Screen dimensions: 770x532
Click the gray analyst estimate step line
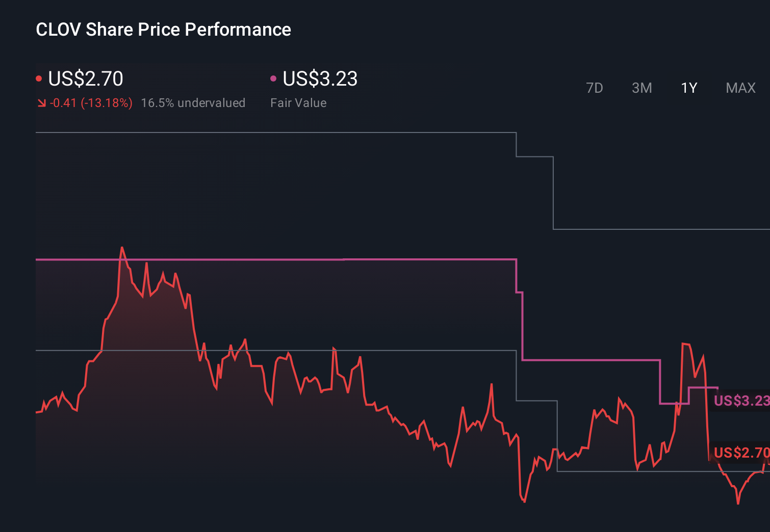pyautogui.click(x=255, y=134)
